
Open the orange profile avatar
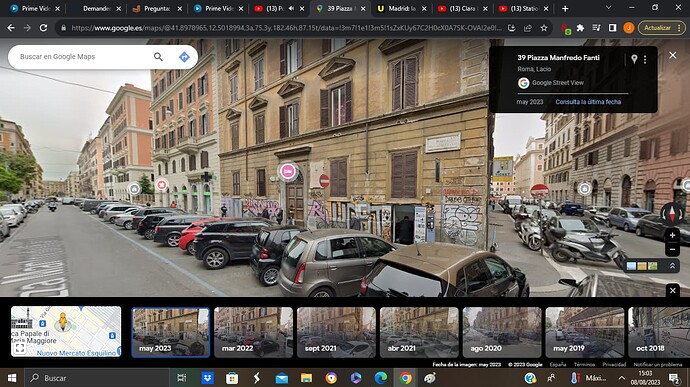pyautogui.click(x=628, y=28)
